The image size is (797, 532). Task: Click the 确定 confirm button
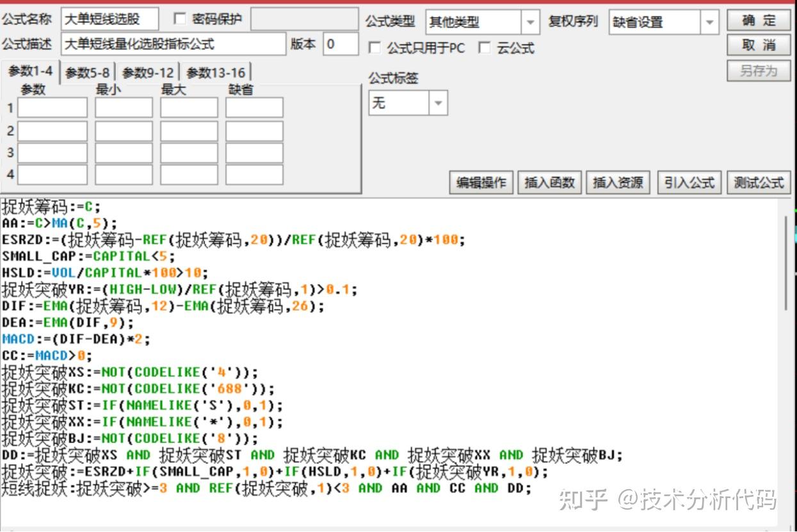click(x=759, y=20)
